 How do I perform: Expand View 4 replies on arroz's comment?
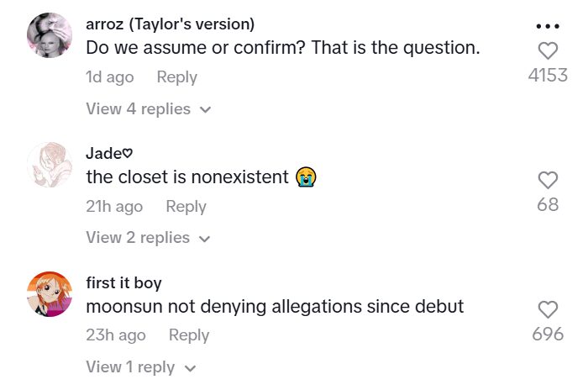(x=148, y=109)
